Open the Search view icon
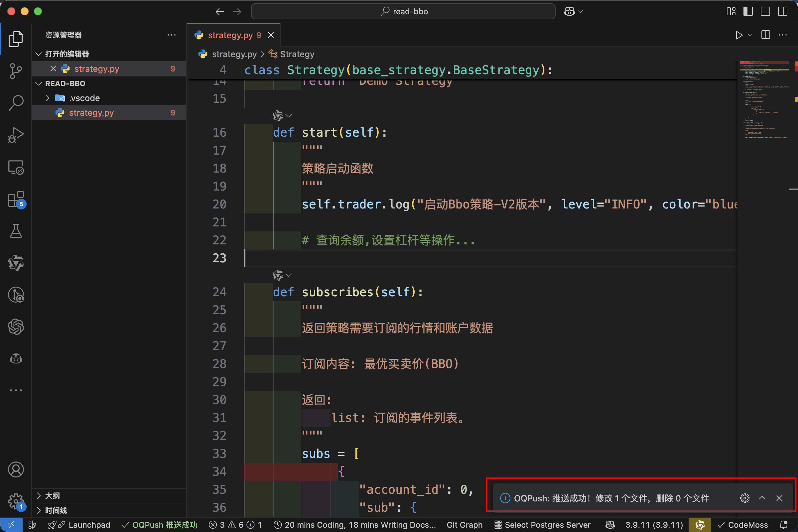 coord(16,102)
